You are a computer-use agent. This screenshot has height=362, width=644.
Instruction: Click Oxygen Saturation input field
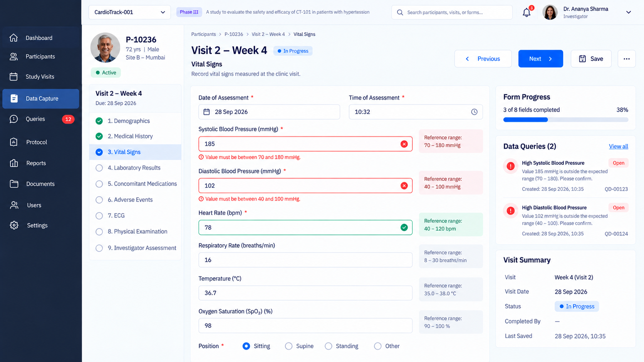point(305,326)
